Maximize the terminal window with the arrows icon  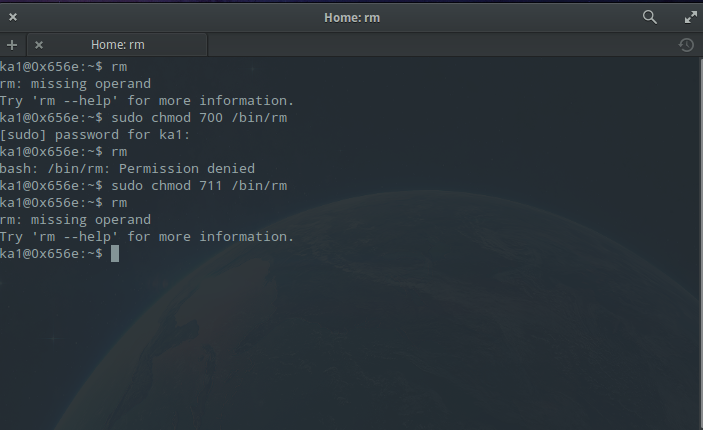point(690,17)
